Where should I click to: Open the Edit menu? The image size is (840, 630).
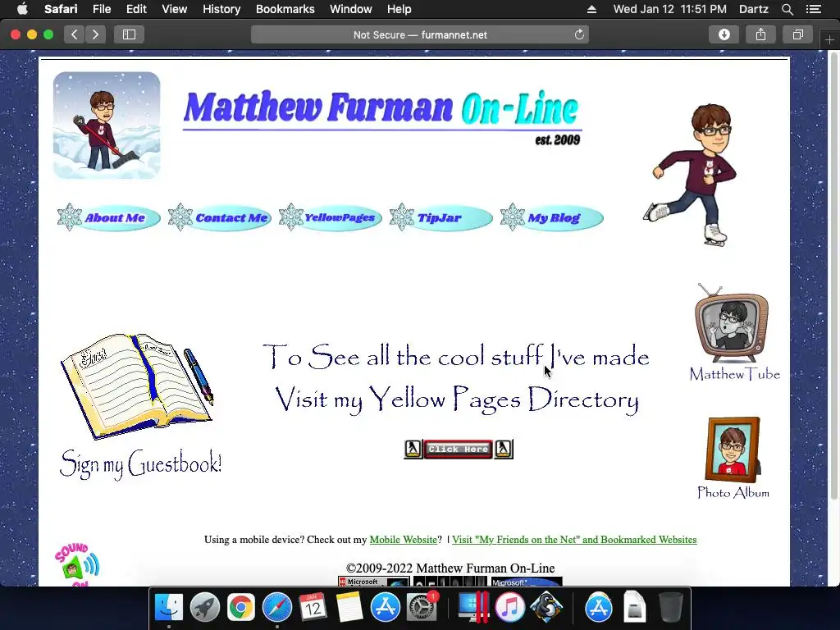pos(136,9)
